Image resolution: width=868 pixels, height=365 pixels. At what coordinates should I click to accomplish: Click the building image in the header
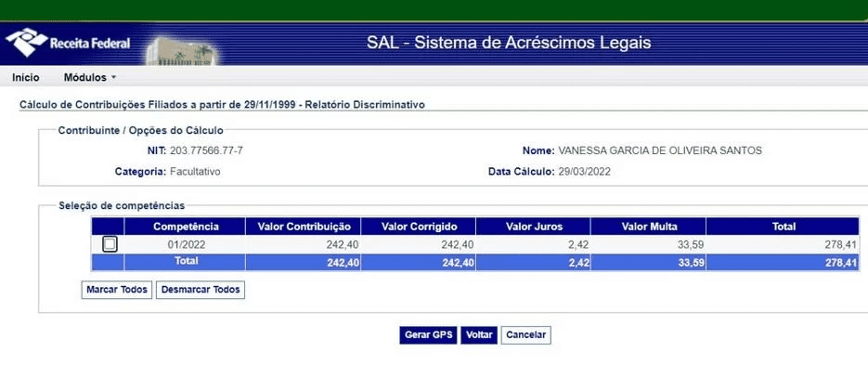pyautogui.click(x=182, y=52)
